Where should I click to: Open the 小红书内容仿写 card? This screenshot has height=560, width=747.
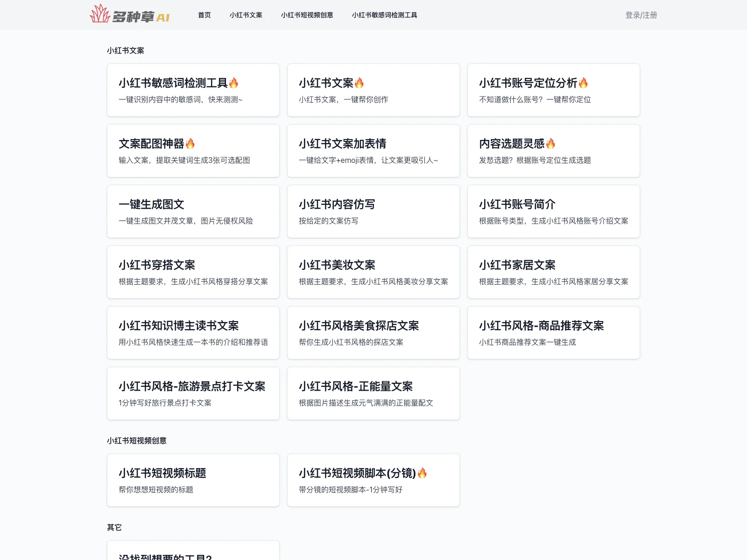click(373, 211)
